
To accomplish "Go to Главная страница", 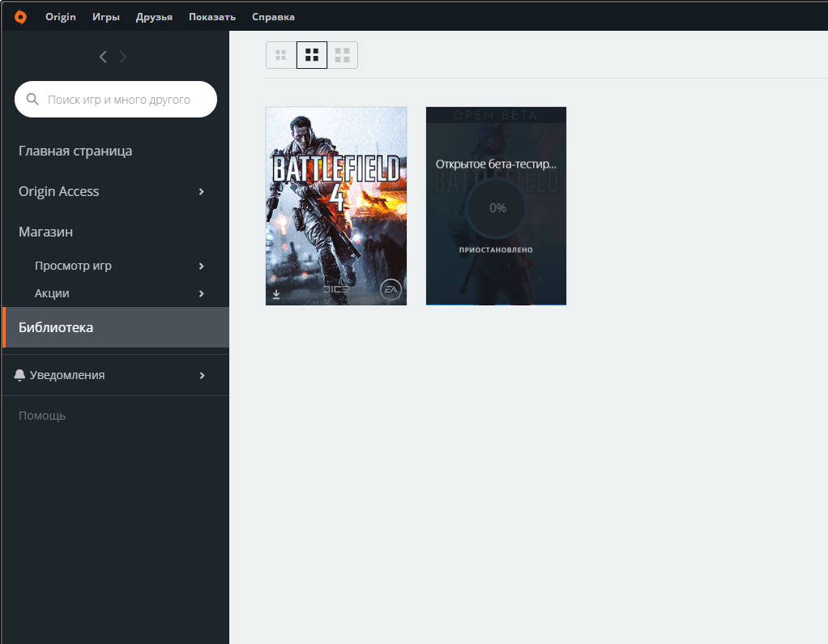I will 75,151.
